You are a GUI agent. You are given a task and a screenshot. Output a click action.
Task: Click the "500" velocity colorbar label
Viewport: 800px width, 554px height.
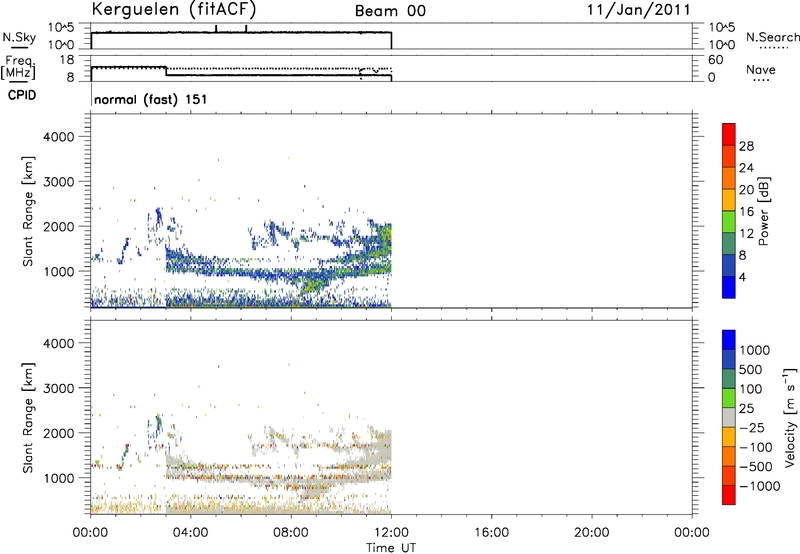tap(750, 370)
